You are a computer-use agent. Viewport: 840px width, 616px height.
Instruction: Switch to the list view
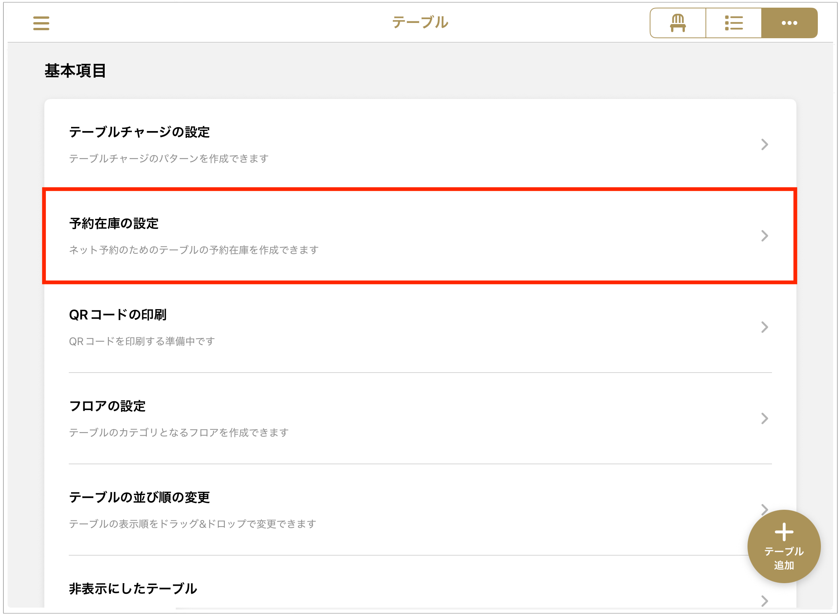pos(734,23)
